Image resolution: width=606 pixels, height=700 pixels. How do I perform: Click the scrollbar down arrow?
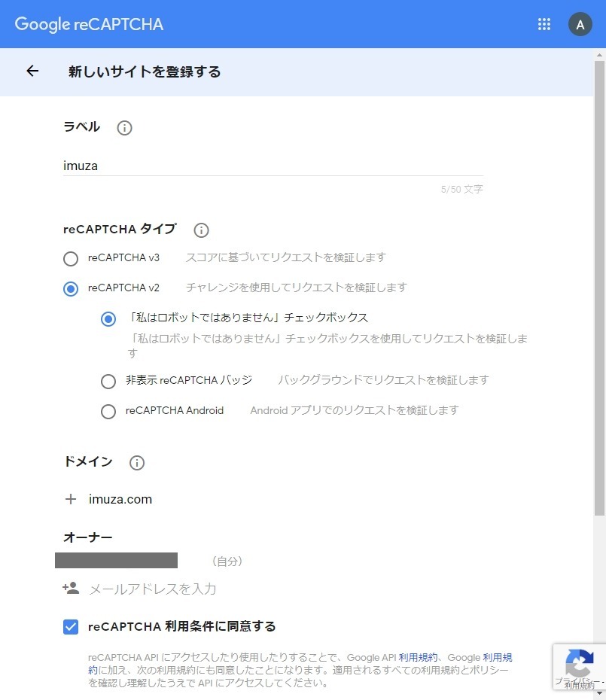click(599, 693)
